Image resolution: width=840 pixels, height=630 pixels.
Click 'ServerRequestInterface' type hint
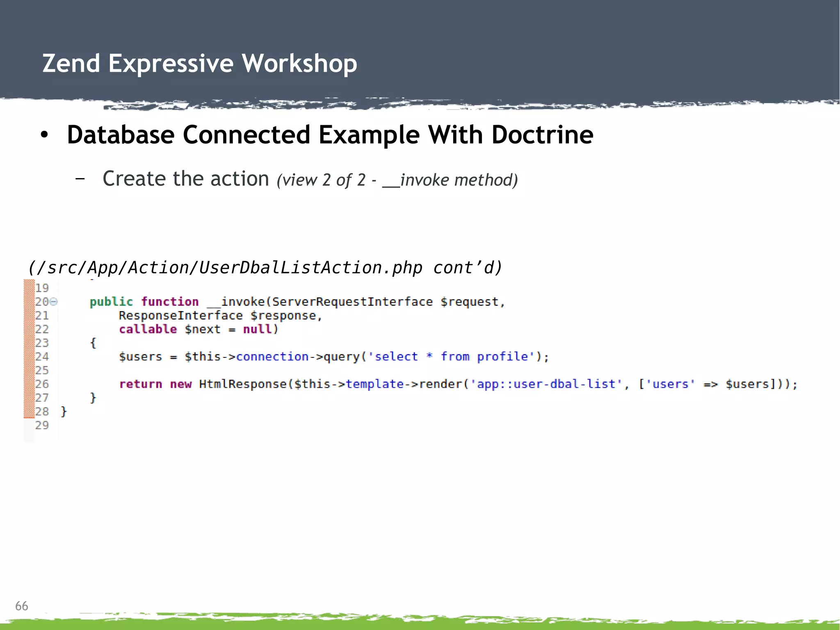click(352, 302)
